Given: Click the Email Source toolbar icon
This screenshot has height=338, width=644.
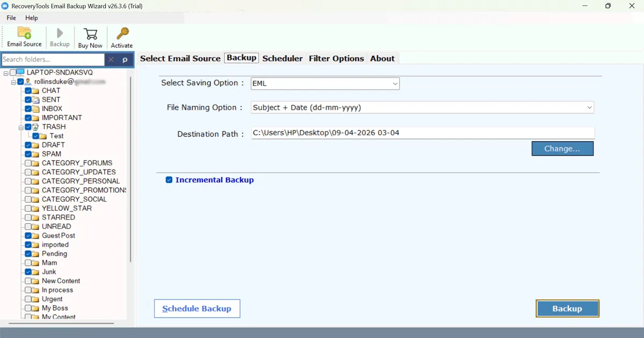Looking at the screenshot, I should click(24, 32).
